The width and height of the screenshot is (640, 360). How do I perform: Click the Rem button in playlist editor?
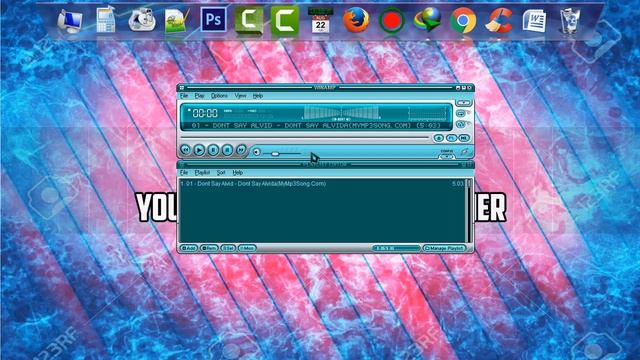(209, 248)
